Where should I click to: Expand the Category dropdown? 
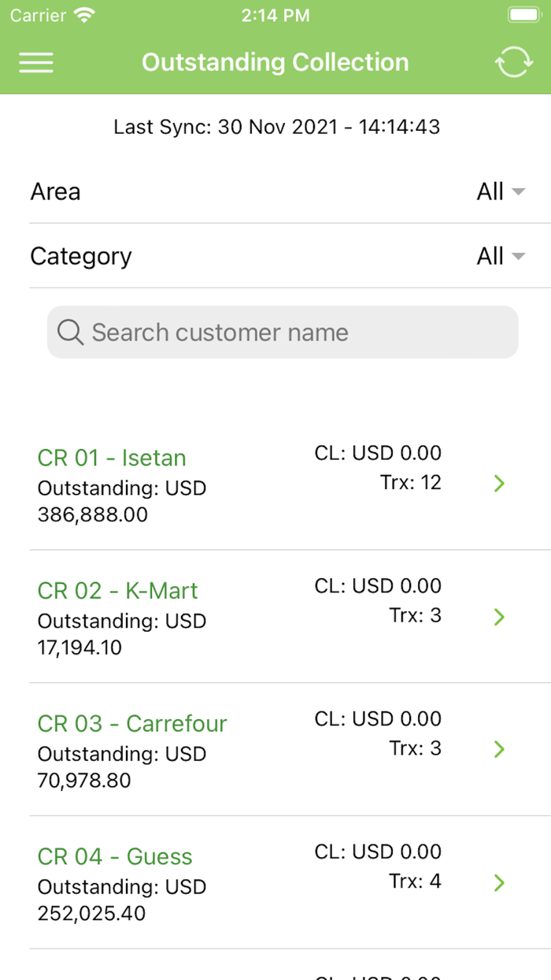[x=501, y=256]
